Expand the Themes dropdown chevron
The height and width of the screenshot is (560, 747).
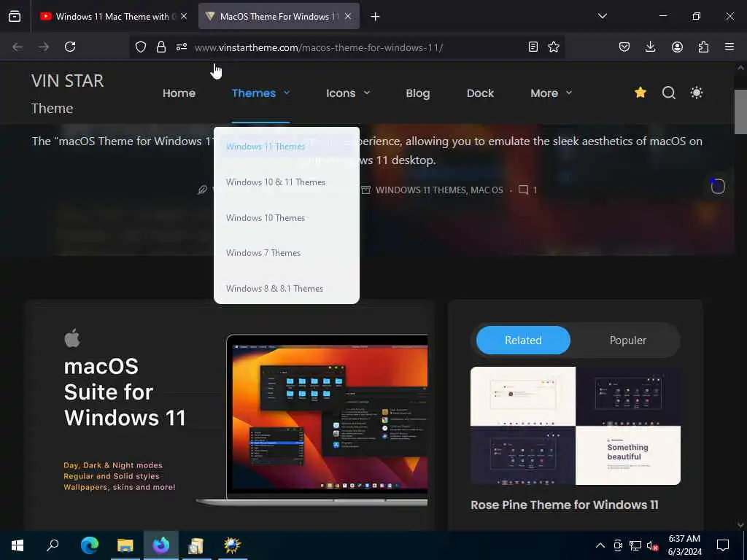(286, 93)
